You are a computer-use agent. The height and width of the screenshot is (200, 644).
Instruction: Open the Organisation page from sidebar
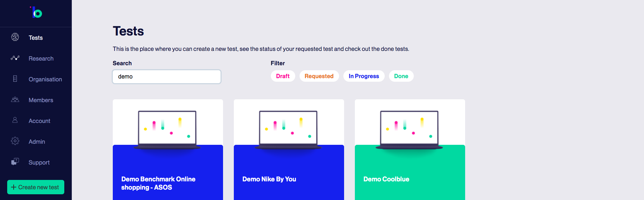(x=45, y=79)
